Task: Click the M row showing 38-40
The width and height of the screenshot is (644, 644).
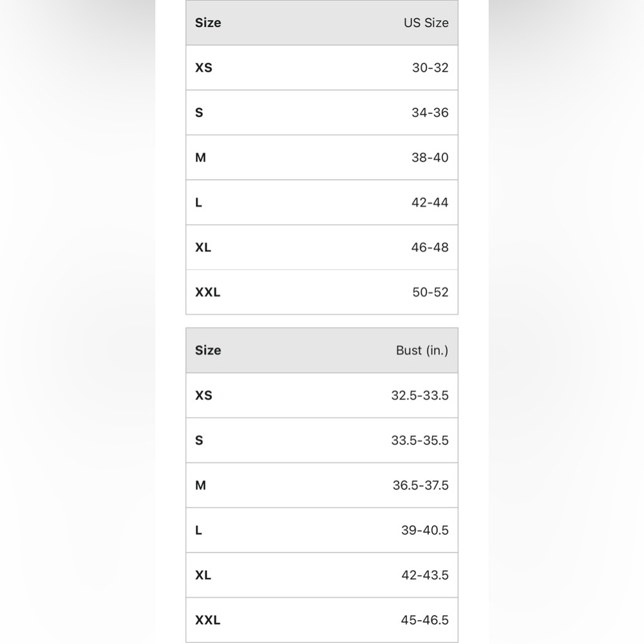Action: click(x=321, y=157)
